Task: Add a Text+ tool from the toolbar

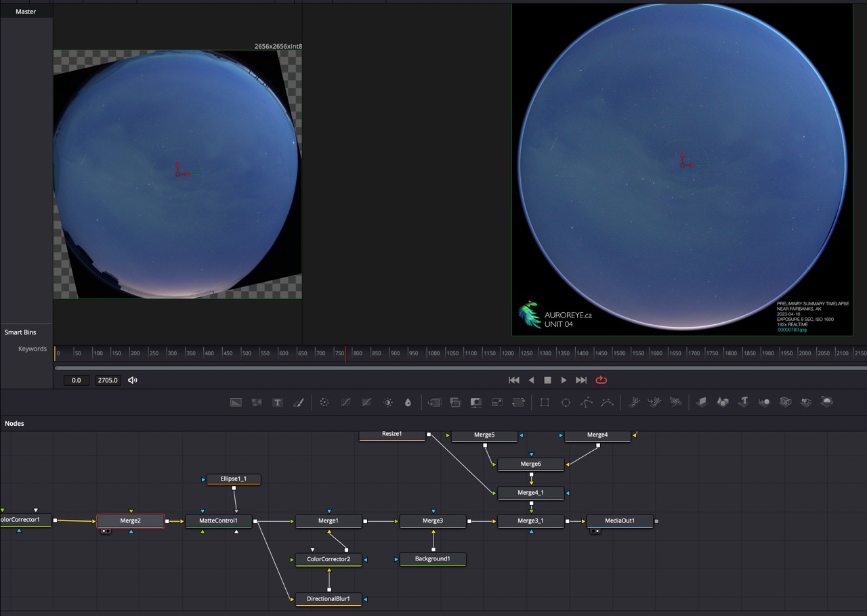Action: (x=277, y=402)
